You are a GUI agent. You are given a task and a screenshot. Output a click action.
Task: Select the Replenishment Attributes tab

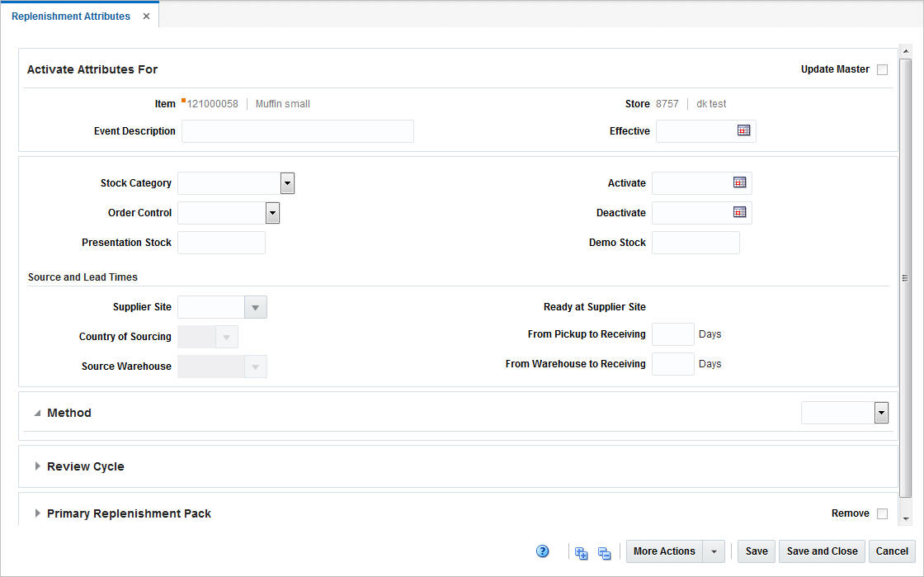71,16
